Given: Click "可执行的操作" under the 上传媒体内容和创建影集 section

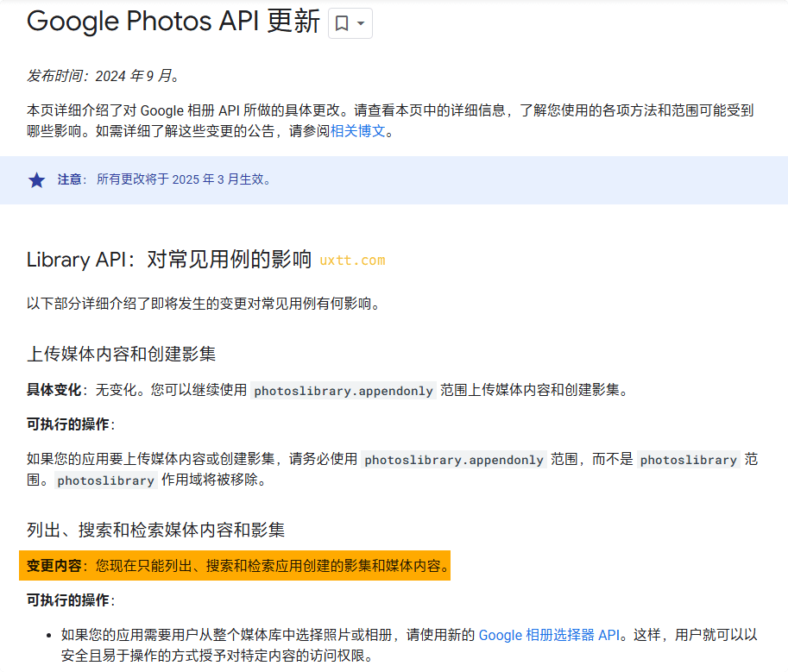Looking at the screenshot, I should coord(68,424).
